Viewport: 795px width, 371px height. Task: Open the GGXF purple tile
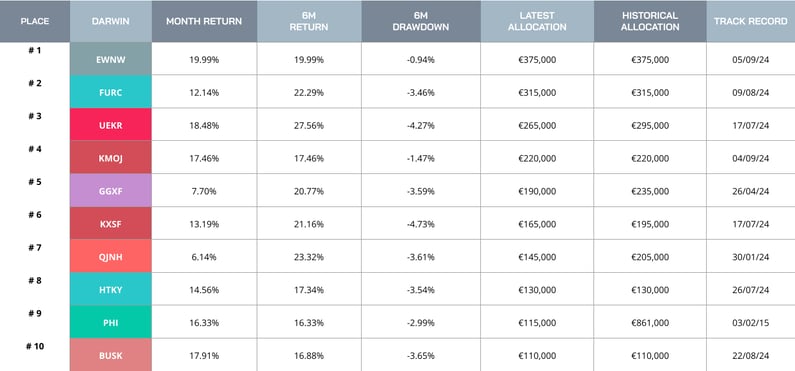click(111, 191)
